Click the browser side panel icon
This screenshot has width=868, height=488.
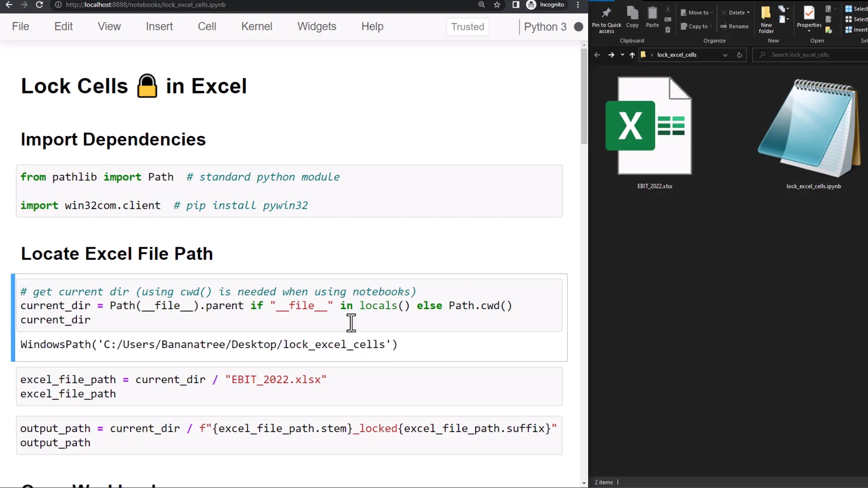[x=516, y=5]
